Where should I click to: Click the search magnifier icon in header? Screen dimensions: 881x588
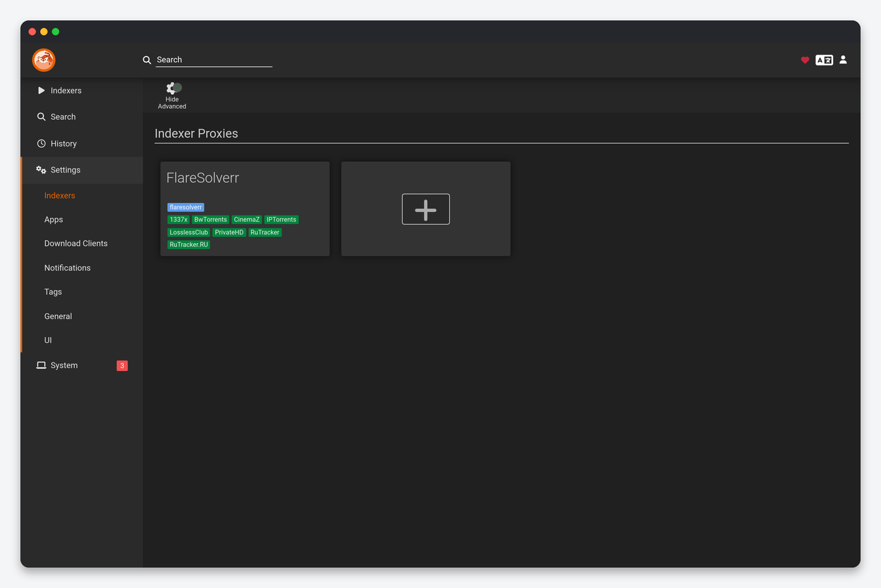[147, 60]
